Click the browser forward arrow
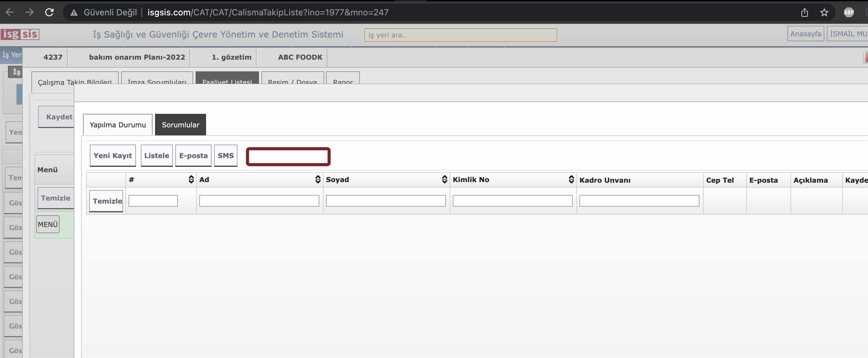868x358 pixels. coord(30,13)
